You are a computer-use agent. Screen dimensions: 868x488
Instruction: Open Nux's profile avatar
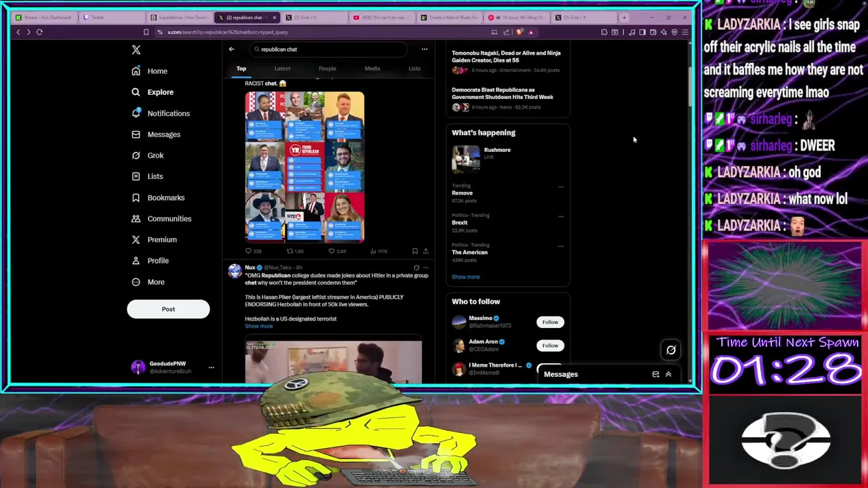click(x=235, y=270)
